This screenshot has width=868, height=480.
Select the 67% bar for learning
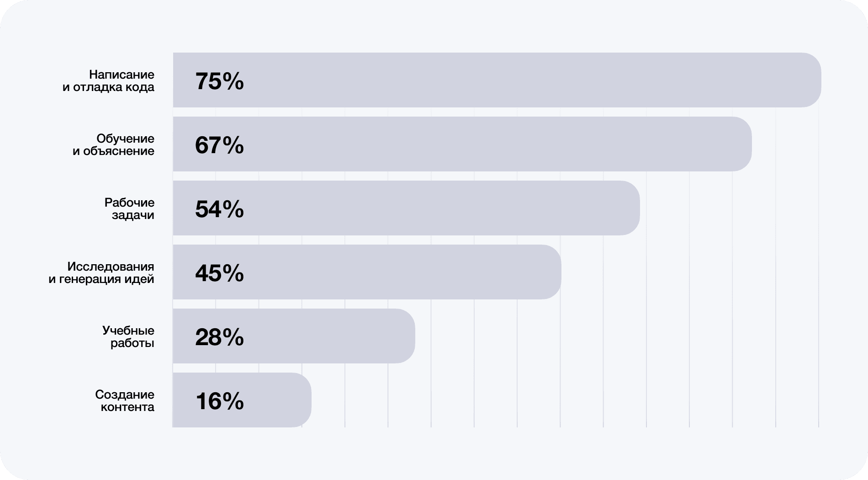click(x=462, y=144)
